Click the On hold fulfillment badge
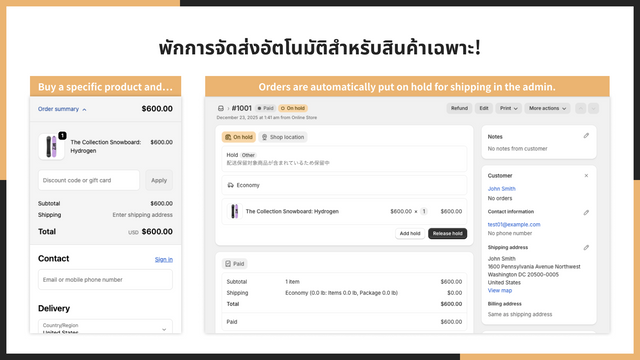640x360 pixels. click(239, 137)
